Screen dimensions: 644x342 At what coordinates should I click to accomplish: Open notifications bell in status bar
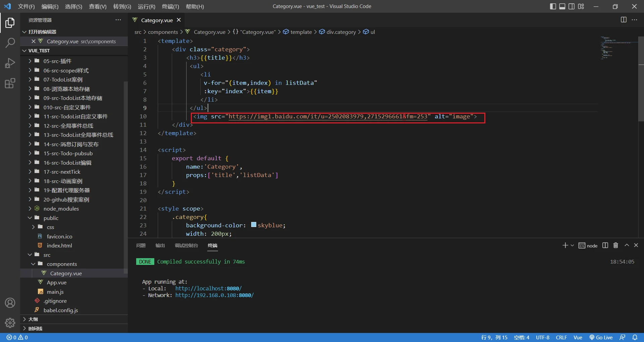point(635,337)
